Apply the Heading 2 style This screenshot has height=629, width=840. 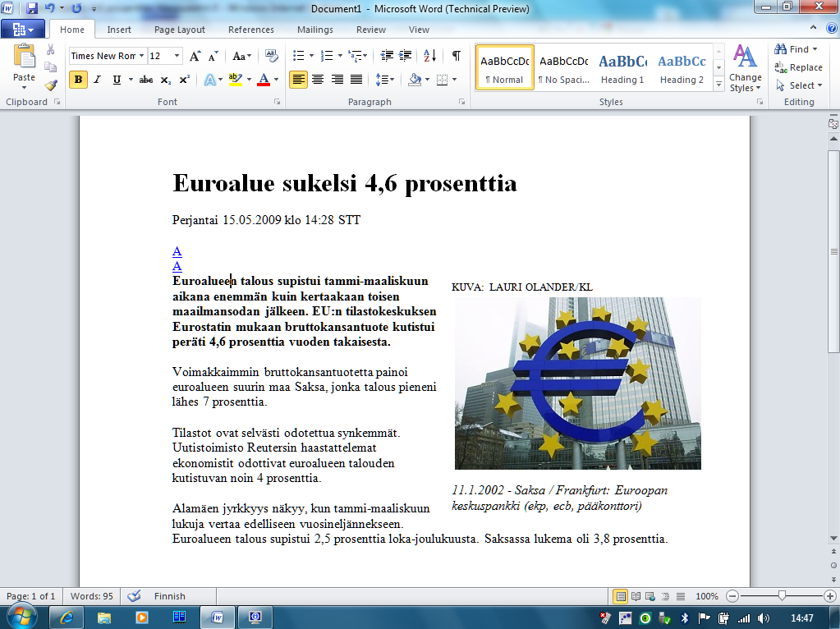pos(682,68)
